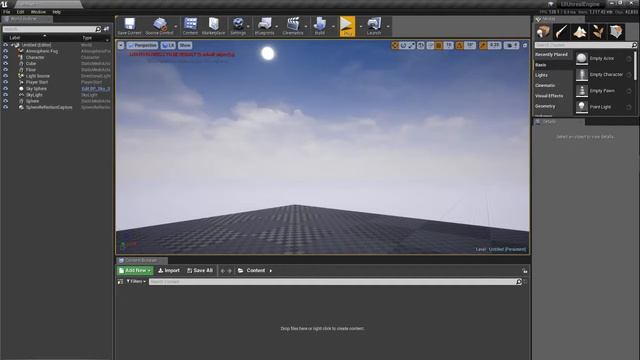The height and width of the screenshot is (360, 640).
Task: Click the Modes search magnifier icon
Action: [634, 45]
